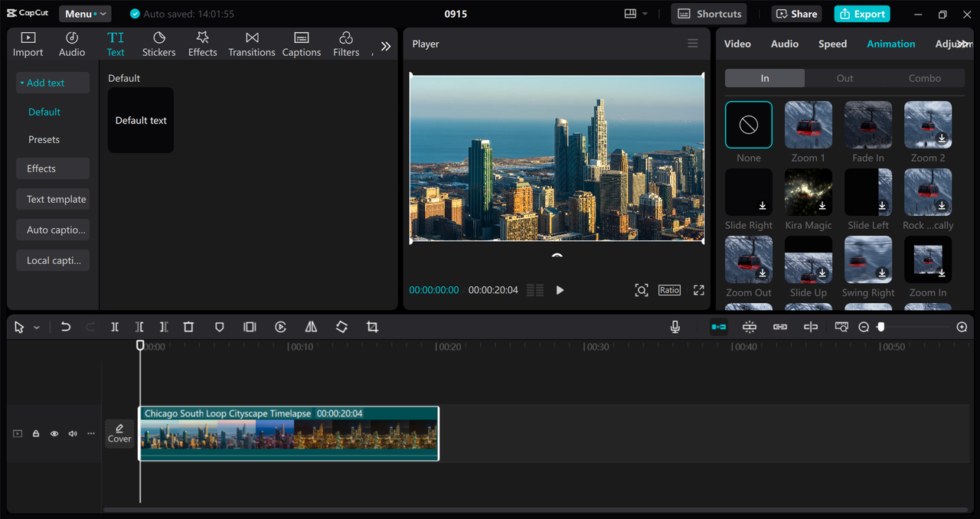
Task: Open Local captions category
Action: tap(53, 260)
